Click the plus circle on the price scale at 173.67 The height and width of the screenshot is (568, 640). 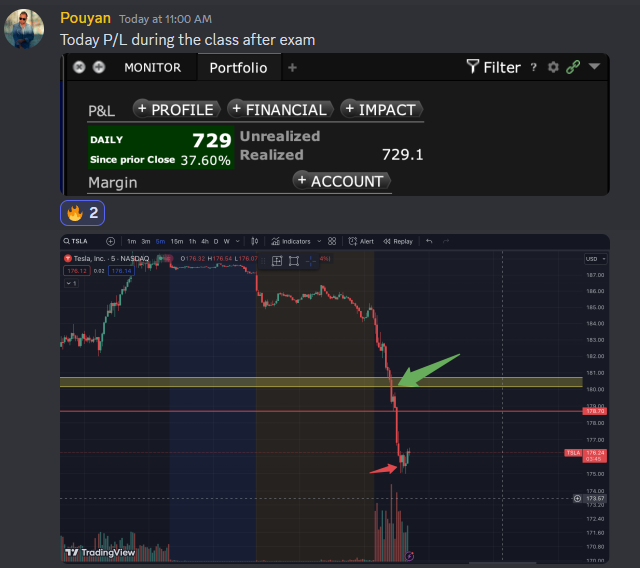pos(577,498)
